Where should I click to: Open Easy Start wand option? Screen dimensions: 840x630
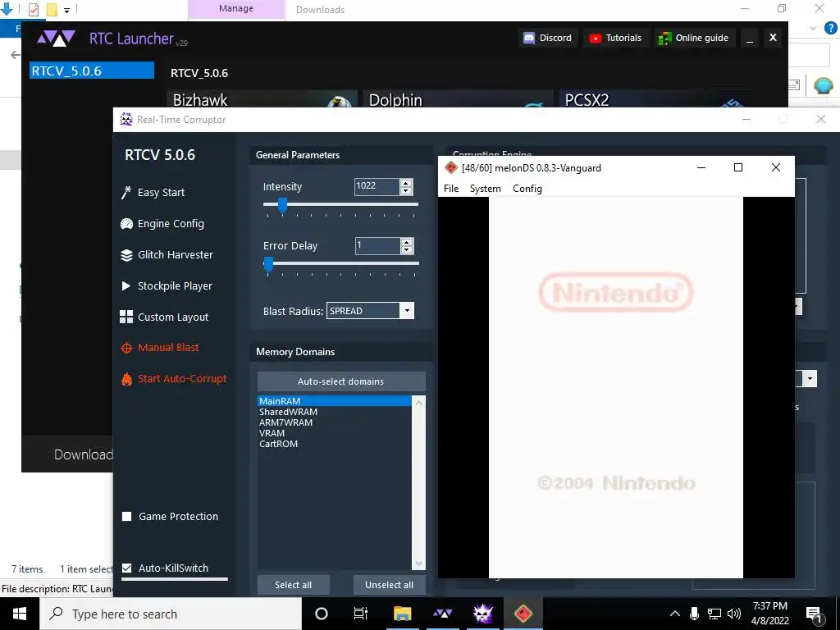pyautogui.click(x=153, y=192)
